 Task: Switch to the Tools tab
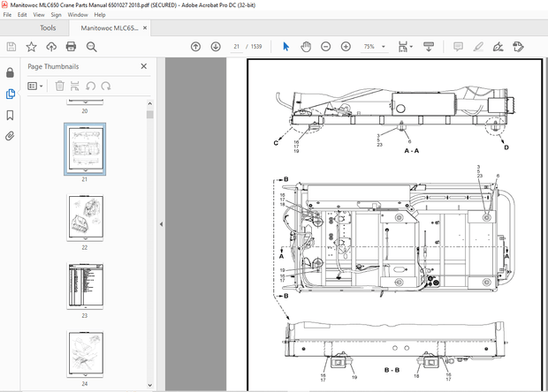point(48,28)
